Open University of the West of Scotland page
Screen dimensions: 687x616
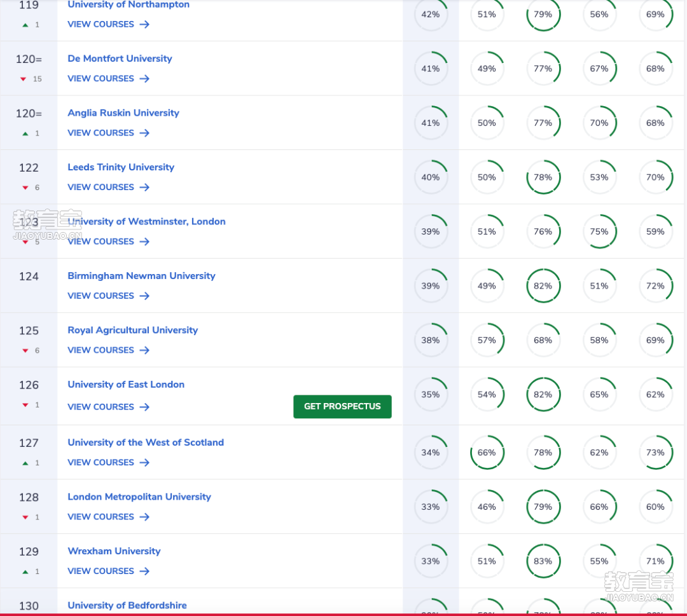146,442
